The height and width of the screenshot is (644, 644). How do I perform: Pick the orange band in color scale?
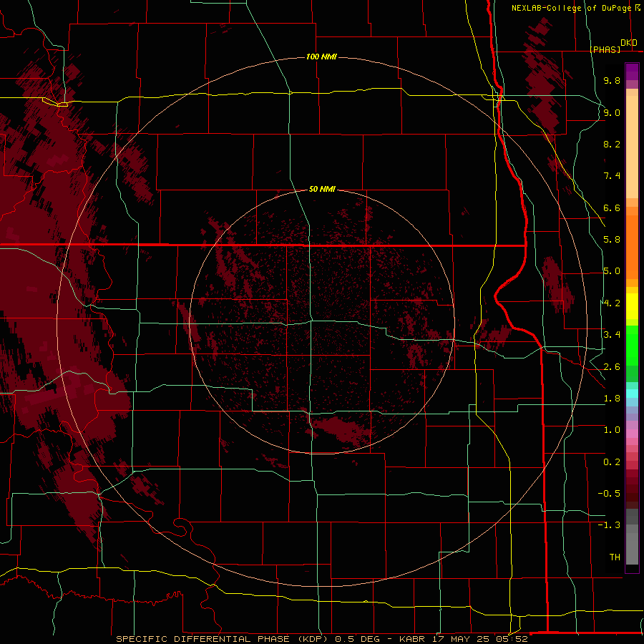coord(632,246)
